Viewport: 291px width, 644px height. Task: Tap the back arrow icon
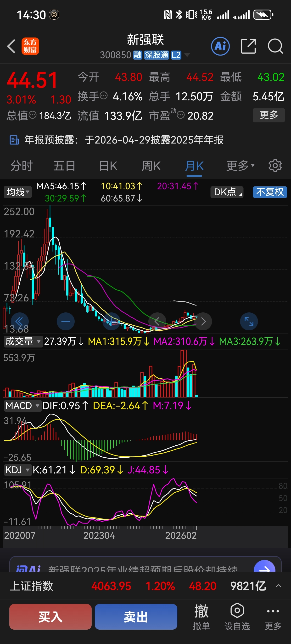click(x=11, y=46)
